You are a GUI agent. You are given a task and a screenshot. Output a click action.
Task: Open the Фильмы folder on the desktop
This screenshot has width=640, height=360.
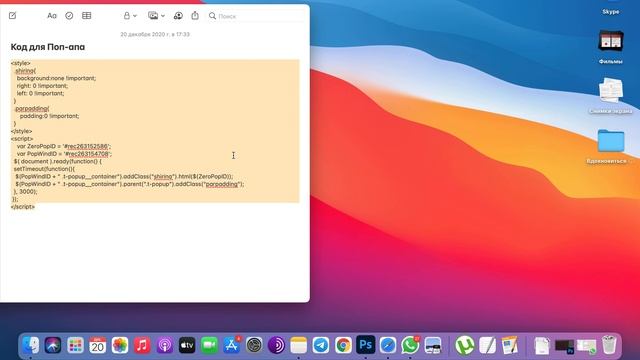pos(611,47)
